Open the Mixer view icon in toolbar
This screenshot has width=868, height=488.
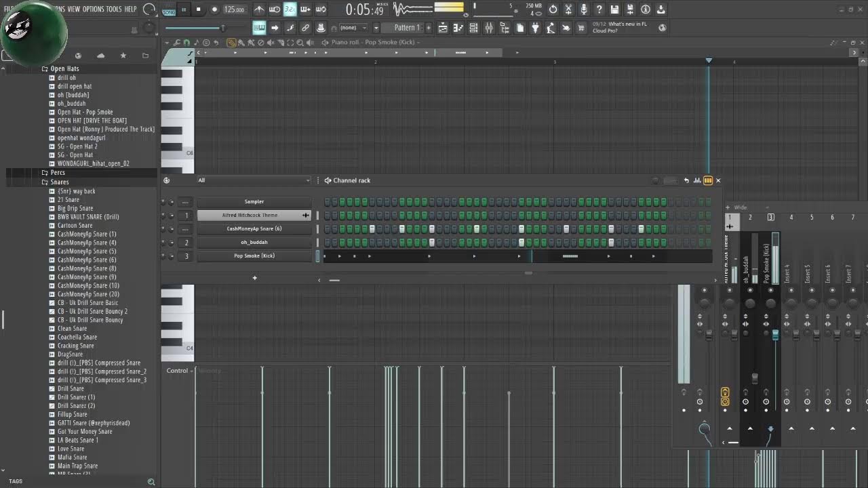[x=488, y=28]
